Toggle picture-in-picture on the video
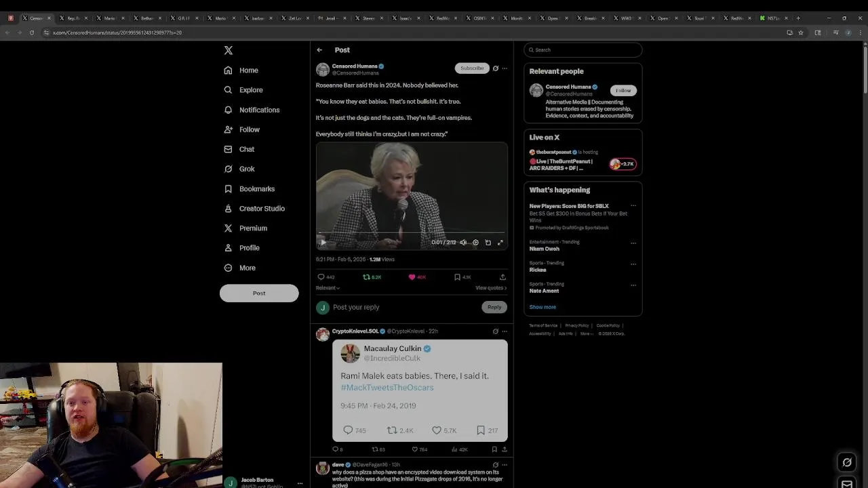 point(488,243)
